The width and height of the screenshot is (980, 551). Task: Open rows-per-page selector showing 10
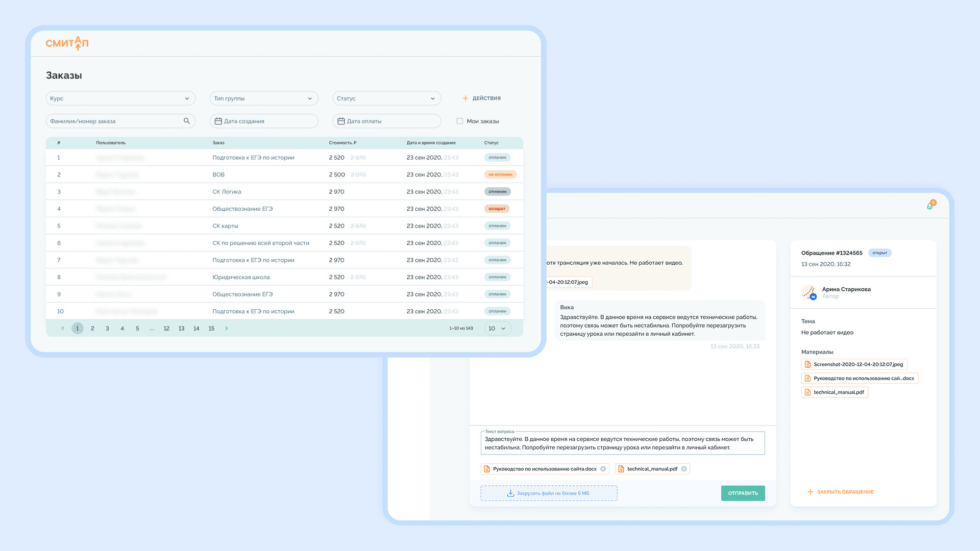pyautogui.click(x=497, y=329)
